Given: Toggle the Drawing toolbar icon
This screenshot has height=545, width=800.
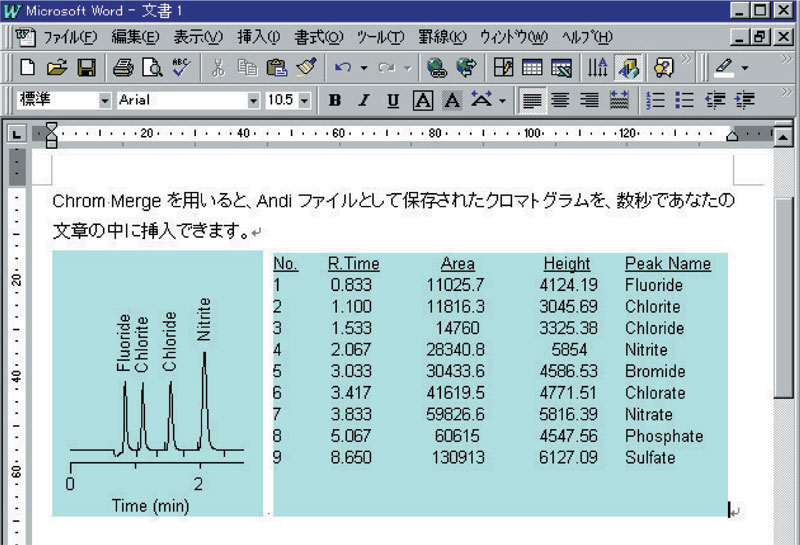Looking at the screenshot, I should pos(628,67).
